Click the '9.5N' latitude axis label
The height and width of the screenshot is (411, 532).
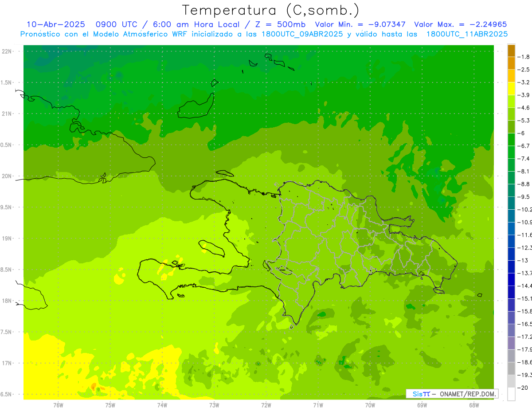coord(6,207)
